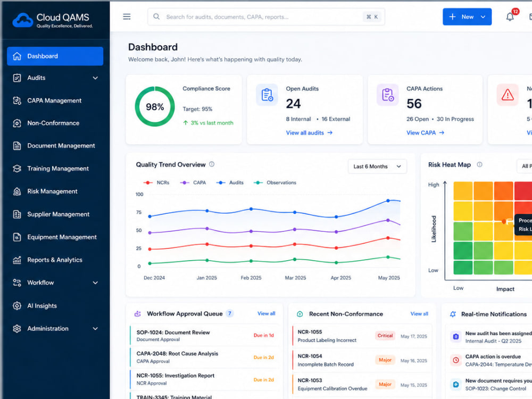
Task: Click the Workflow sidebar icon
Action: point(17,282)
